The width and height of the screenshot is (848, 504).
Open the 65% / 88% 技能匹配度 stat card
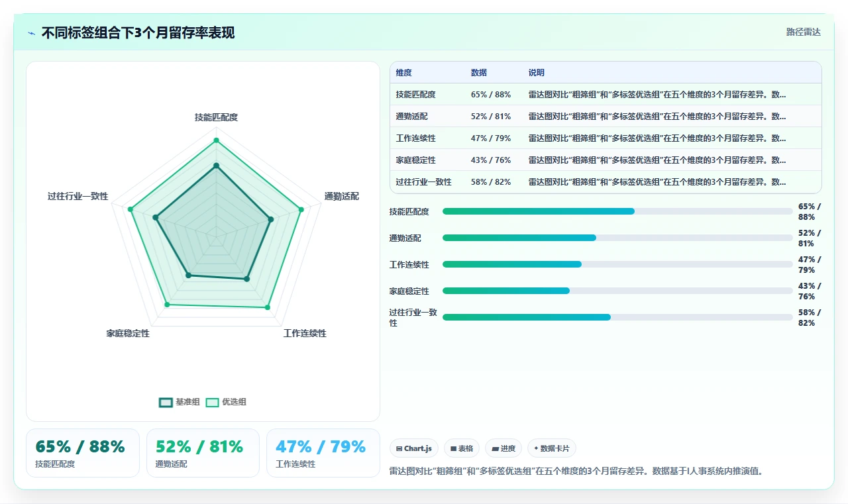click(83, 453)
